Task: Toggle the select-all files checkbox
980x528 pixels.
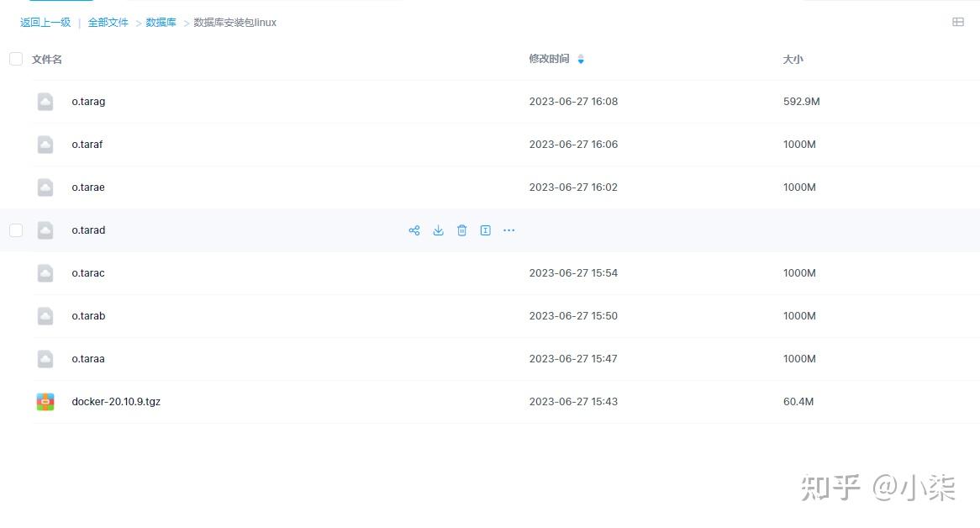Action: (16, 59)
